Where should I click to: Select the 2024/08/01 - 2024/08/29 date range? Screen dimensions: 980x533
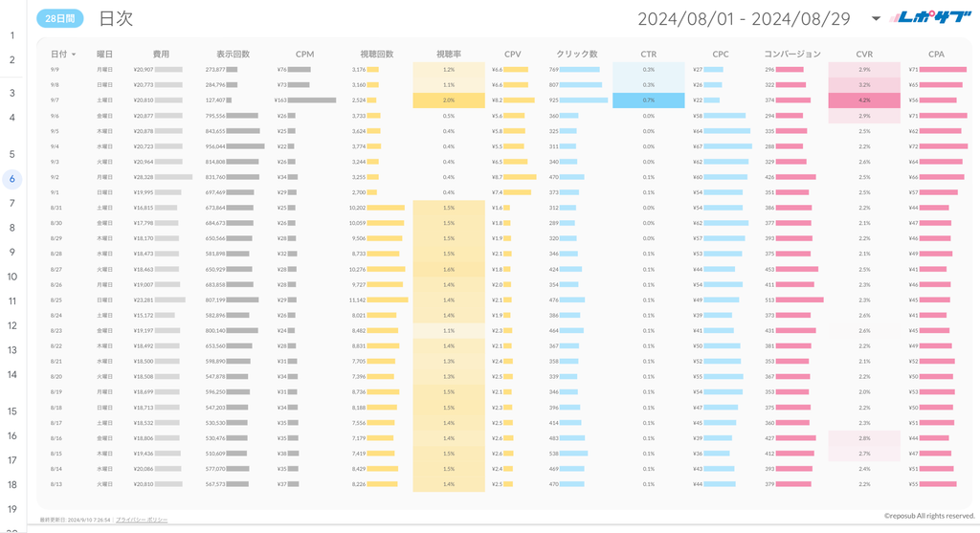744,18
